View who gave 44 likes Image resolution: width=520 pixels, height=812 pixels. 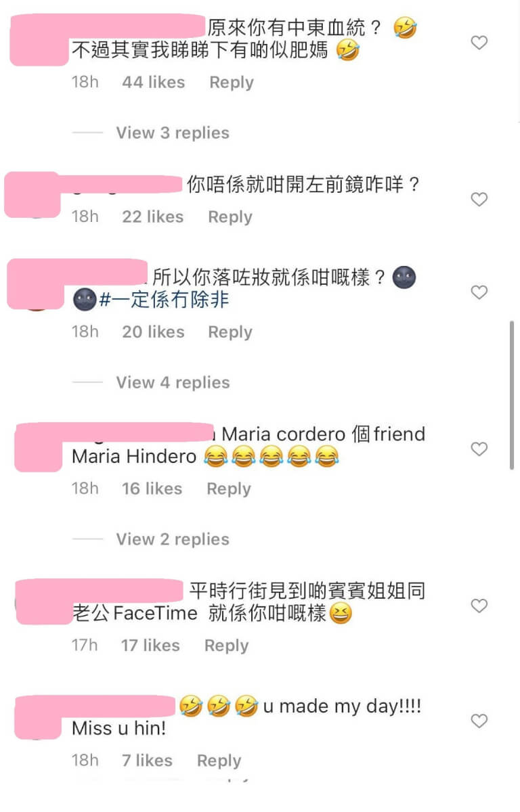[x=153, y=83]
